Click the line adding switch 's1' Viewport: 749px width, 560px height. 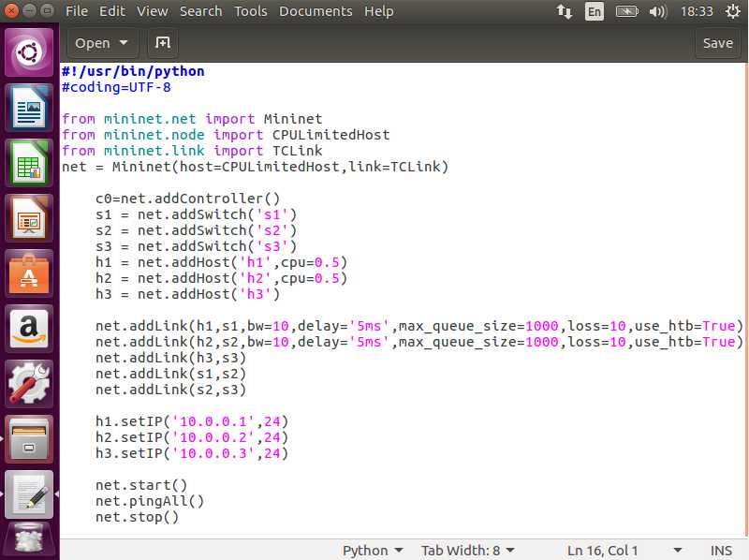click(196, 214)
